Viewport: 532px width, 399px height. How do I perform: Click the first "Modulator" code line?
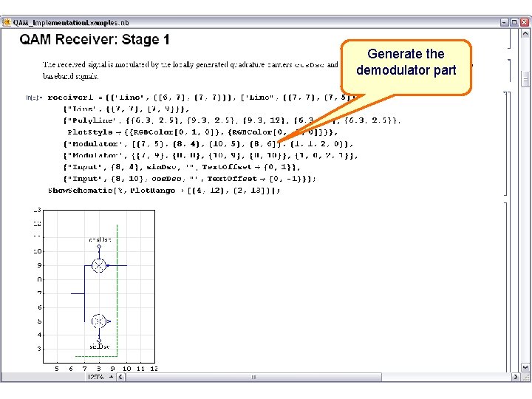pyautogui.click(x=208, y=144)
